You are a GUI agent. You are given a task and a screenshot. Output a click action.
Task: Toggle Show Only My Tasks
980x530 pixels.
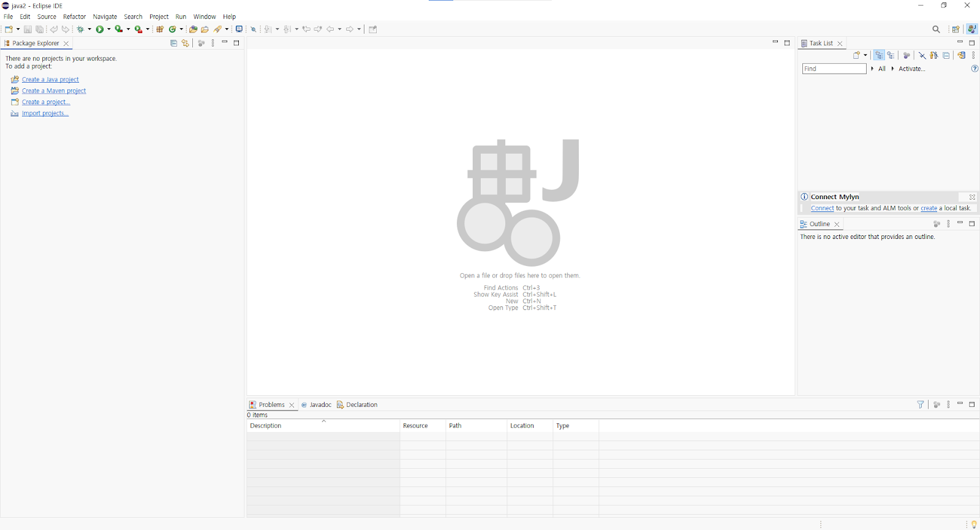tap(933, 55)
